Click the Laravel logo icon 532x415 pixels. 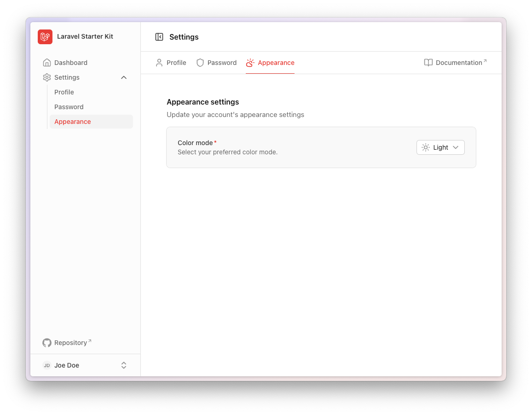45,37
